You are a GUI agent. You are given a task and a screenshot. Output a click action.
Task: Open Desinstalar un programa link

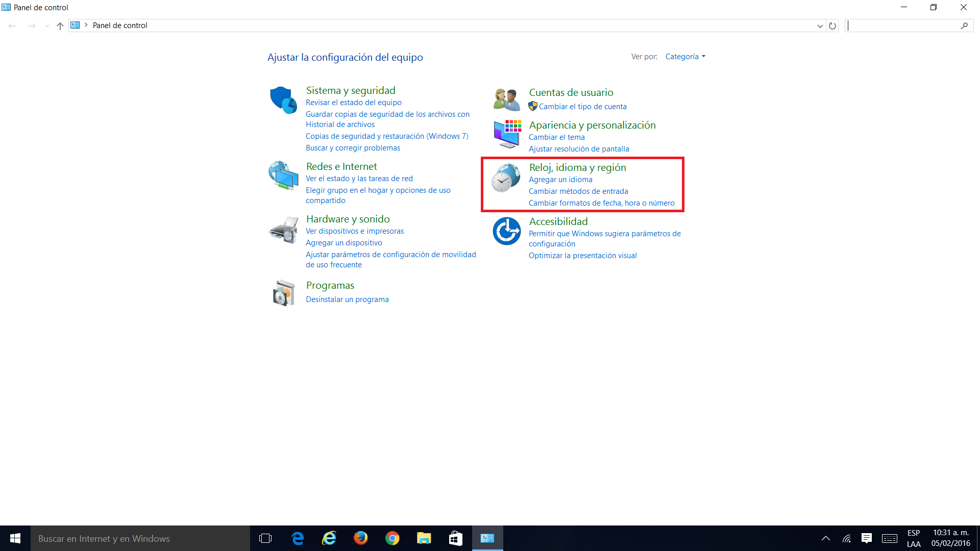pyautogui.click(x=347, y=299)
